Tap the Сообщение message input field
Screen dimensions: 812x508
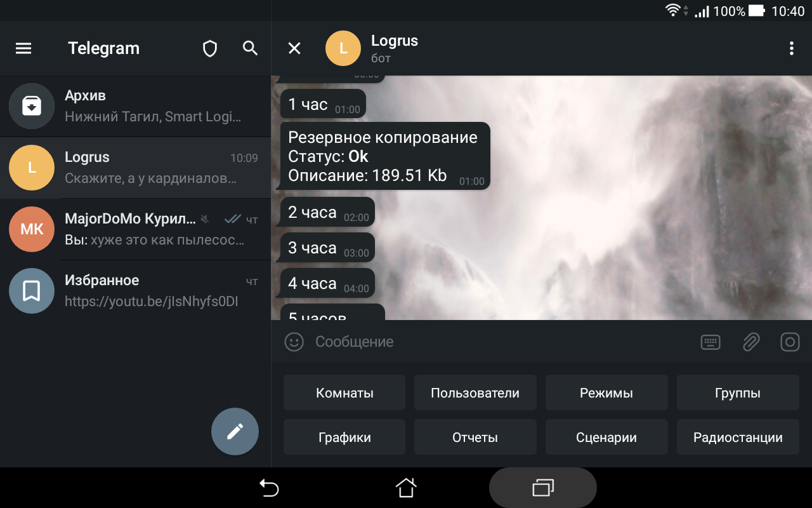(x=444, y=342)
